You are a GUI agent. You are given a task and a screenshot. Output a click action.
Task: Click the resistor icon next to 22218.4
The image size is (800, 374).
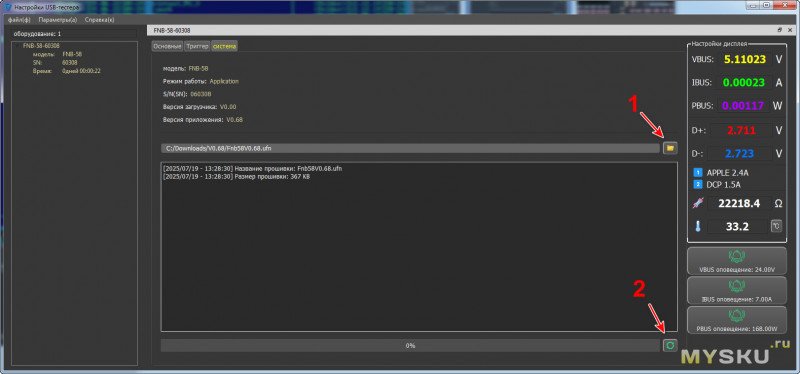[697, 203]
